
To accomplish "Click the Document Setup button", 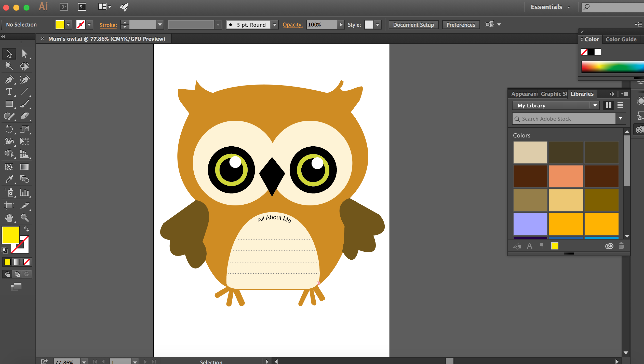I will [x=413, y=25].
